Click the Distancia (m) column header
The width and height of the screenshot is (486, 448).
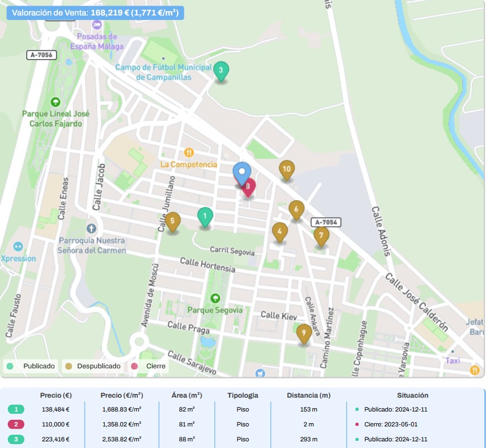(308, 395)
